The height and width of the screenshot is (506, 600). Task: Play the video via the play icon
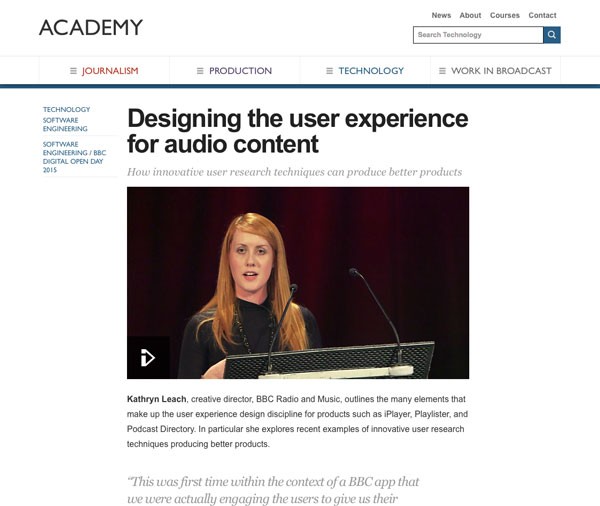(148, 357)
